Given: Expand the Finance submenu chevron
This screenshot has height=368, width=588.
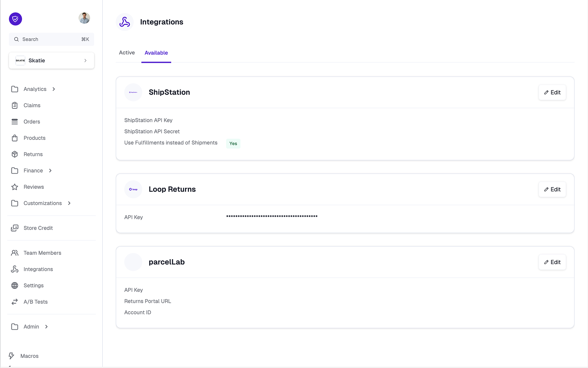Looking at the screenshot, I should tap(50, 170).
